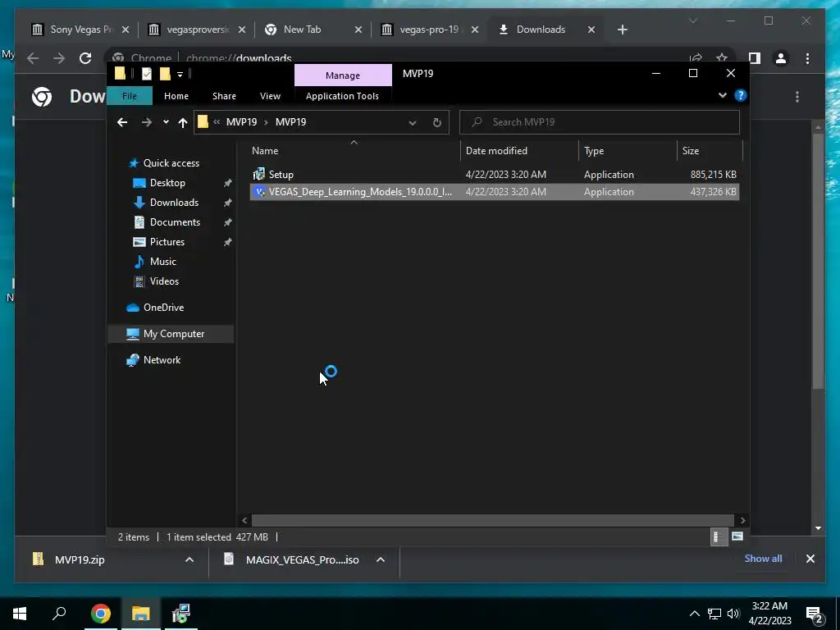Expand options for MAGIX_VEGAS_Pro iso download
Image resolution: width=840 pixels, height=630 pixels.
(x=381, y=559)
